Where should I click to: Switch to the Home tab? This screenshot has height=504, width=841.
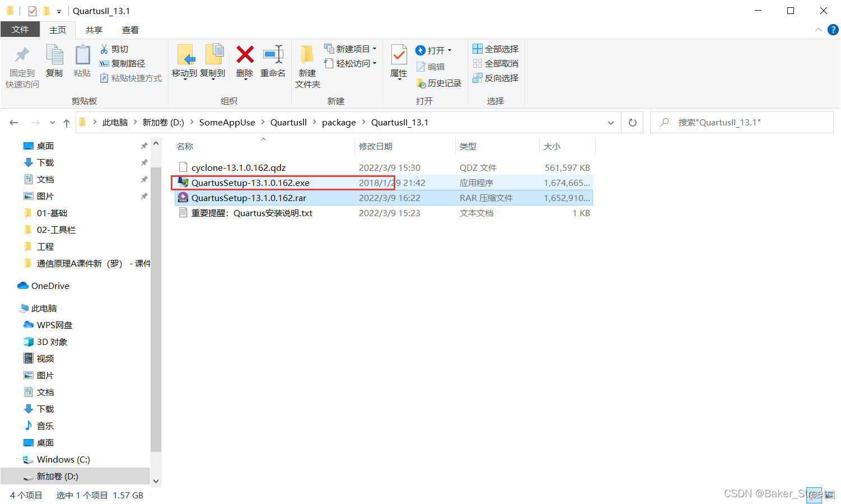[58, 30]
